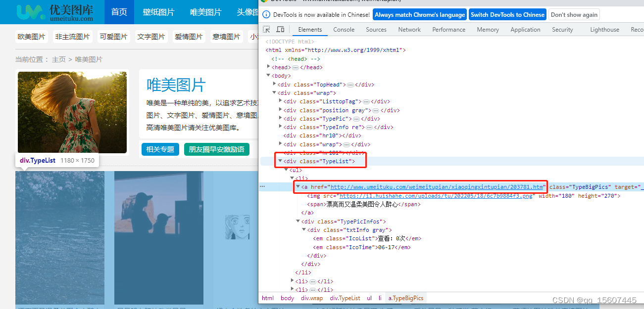644x309 pixels.
Task: Expand the TopHead div arrow
Action: tap(275, 84)
